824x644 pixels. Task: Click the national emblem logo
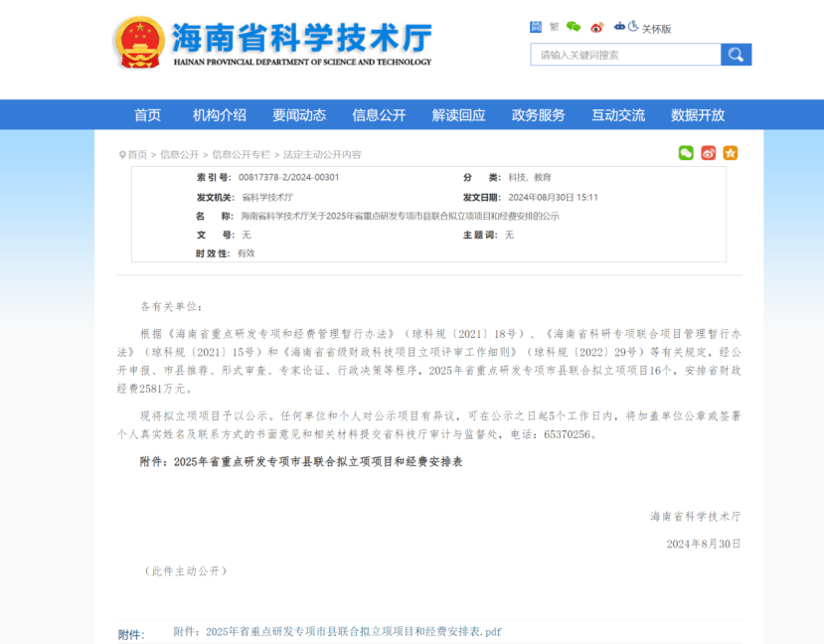click(x=139, y=43)
